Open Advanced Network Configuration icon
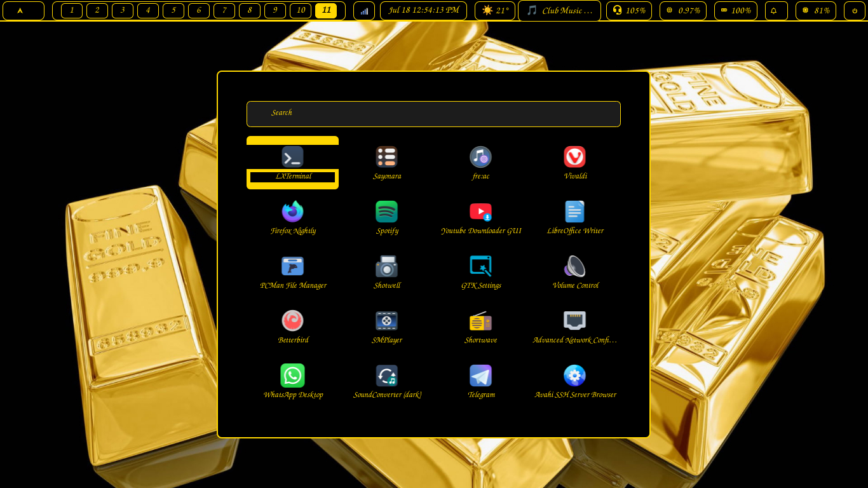Image resolution: width=868 pixels, height=488 pixels. pyautogui.click(x=574, y=321)
